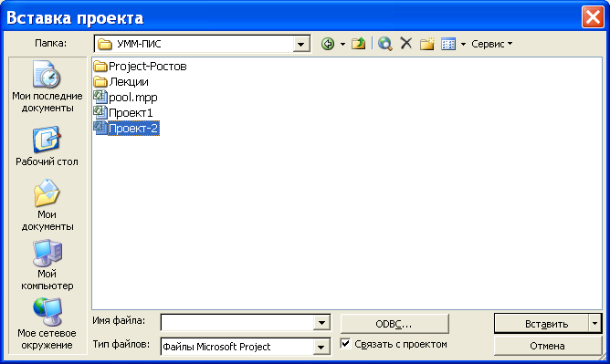610x364 pixels.
Task: Click the УММ-ПИС folder combo box
Action: tap(202, 44)
